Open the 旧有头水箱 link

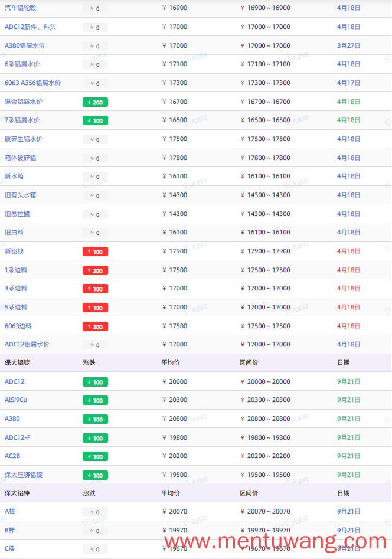[20, 195]
